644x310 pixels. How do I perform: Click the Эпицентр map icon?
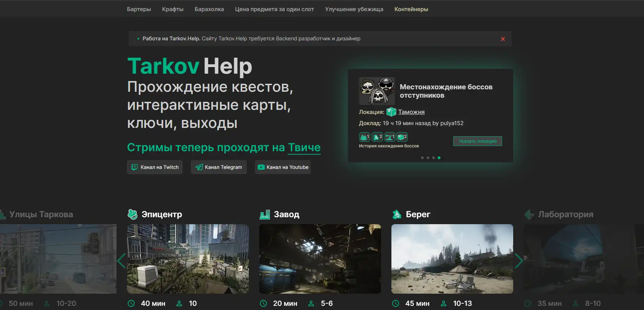133,214
